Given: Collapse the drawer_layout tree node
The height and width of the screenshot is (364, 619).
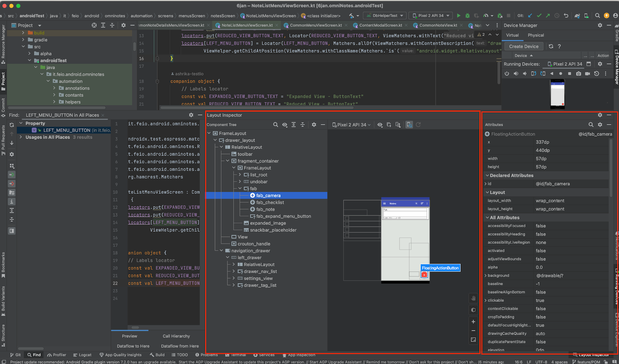Looking at the screenshot, I should pos(215,140).
